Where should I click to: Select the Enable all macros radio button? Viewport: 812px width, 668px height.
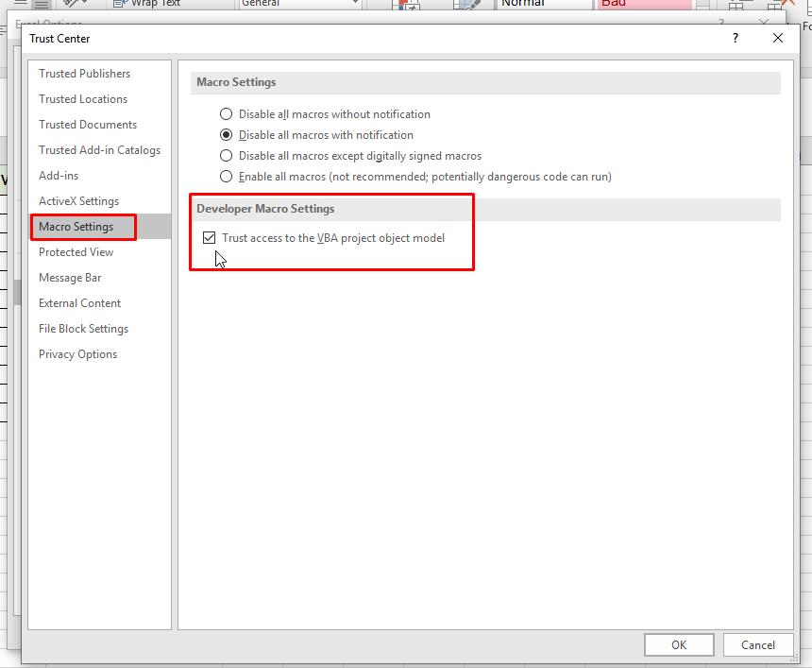[x=225, y=176]
